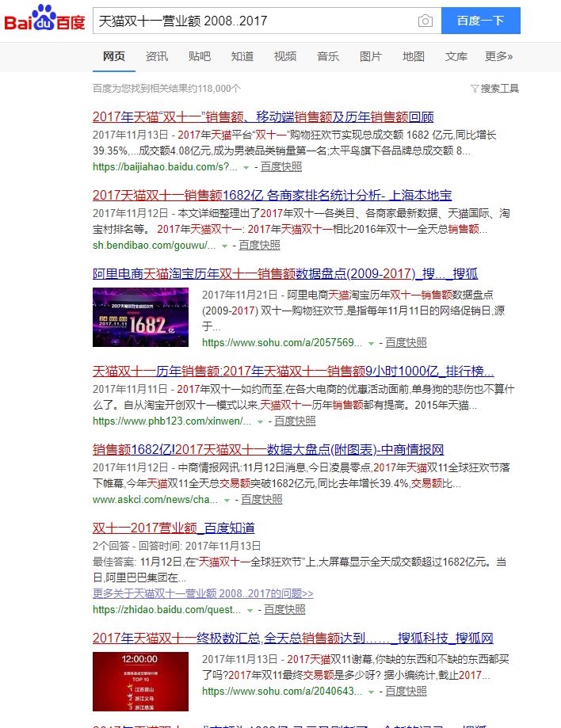Open the 文库 tab

click(456, 56)
